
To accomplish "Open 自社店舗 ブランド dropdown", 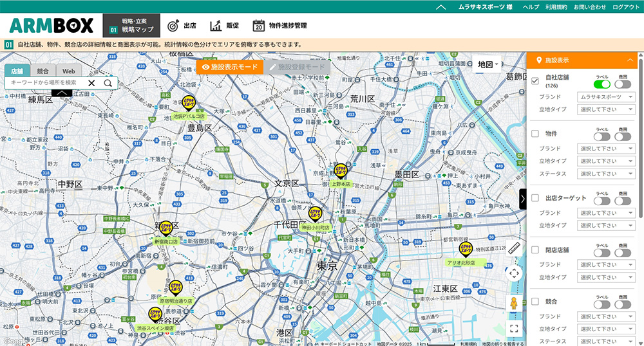I will pos(607,97).
